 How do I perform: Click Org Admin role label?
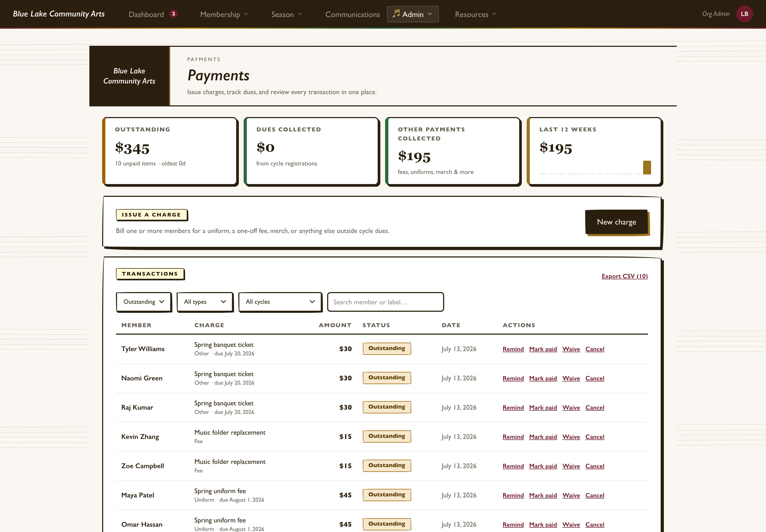click(716, 14)
